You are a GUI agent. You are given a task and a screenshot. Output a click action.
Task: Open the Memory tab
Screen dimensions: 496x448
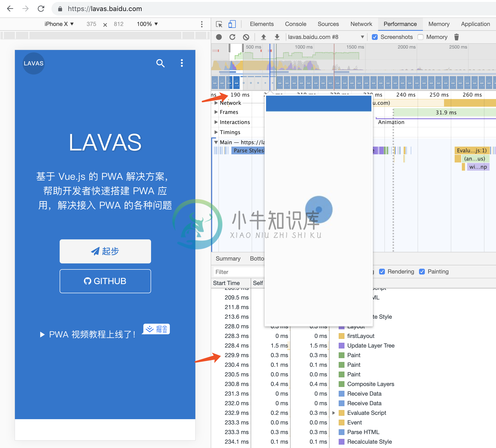pos(439,24)
